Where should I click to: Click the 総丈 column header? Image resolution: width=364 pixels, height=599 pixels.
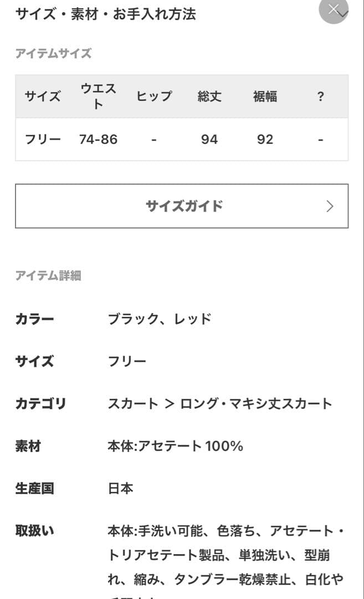209,97
